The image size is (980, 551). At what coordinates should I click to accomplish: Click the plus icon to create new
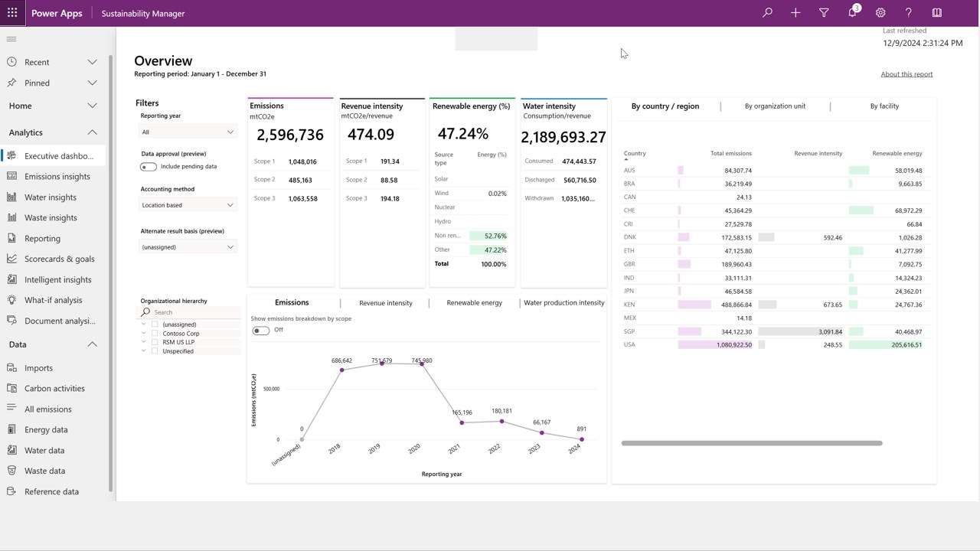795,13
